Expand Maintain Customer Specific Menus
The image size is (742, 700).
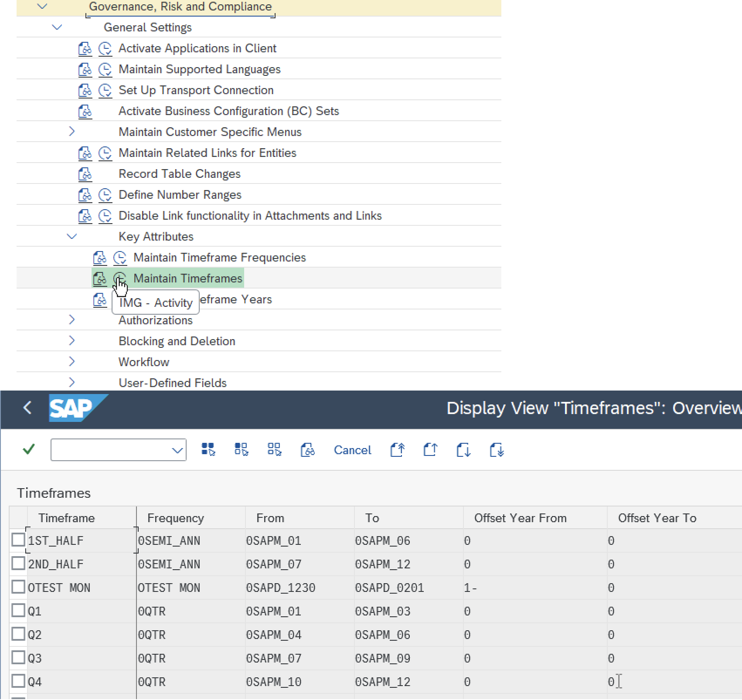pos(72,132)
